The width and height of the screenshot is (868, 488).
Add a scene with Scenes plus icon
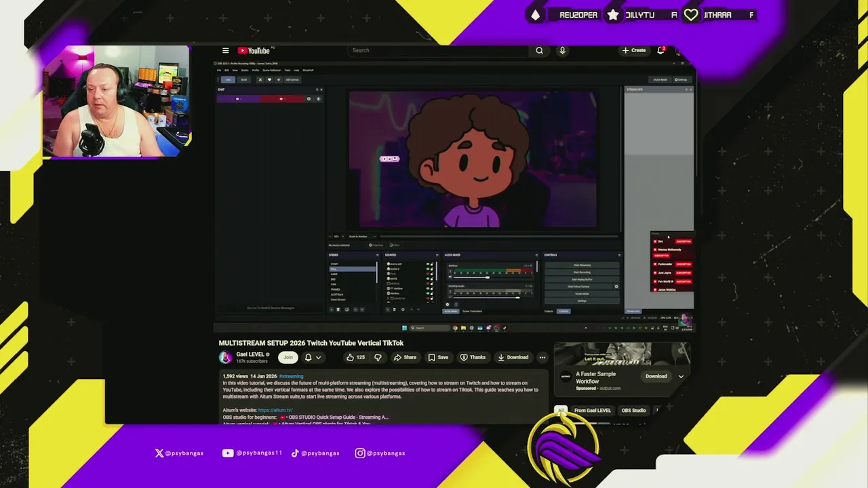click(x=332, y=310)
